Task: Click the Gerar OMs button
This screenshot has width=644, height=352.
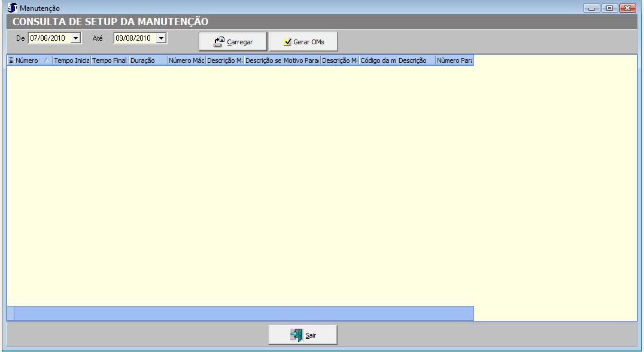Action: (303, 42)
